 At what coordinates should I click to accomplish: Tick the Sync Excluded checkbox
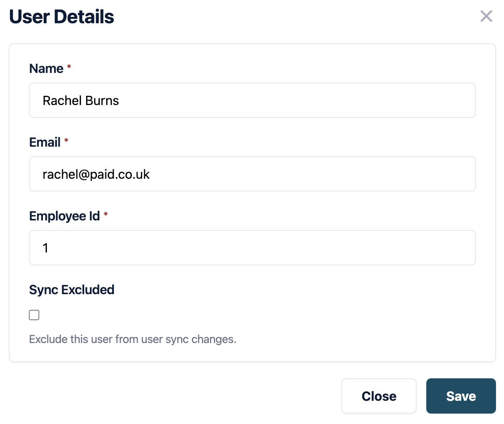(34, 315)
